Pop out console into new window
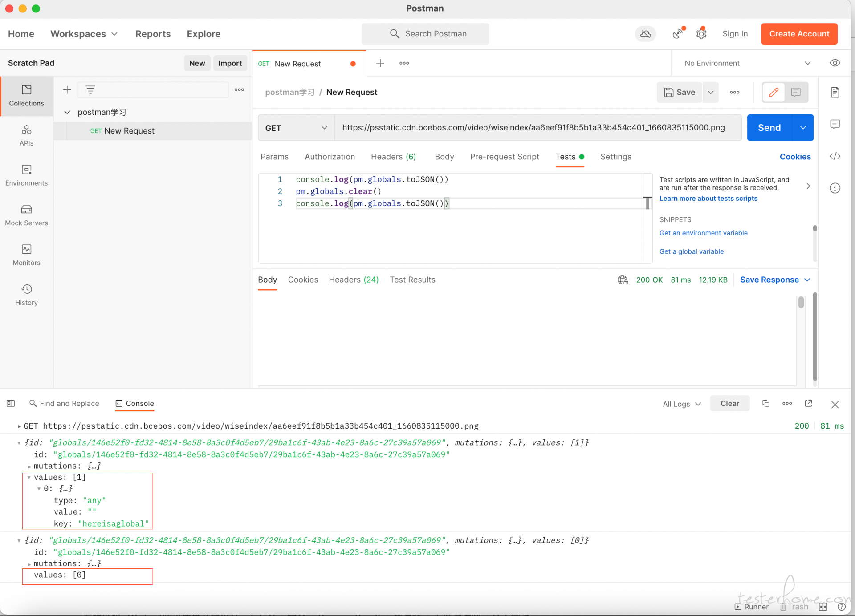 809,404
